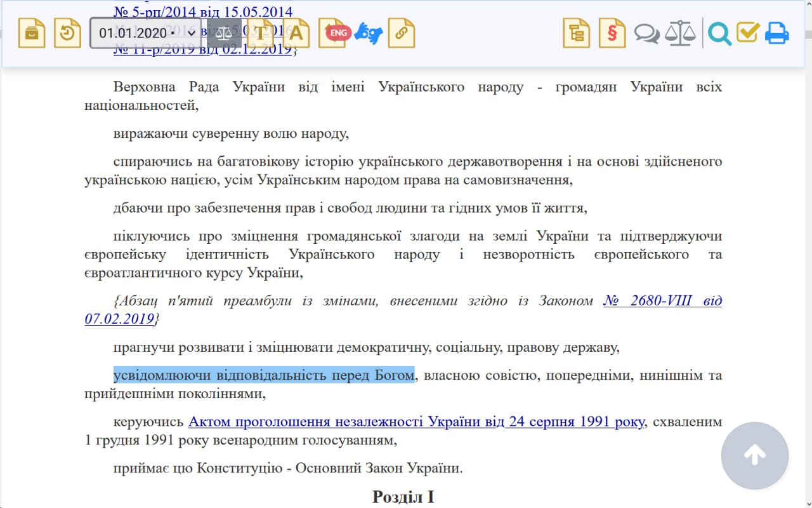
Task: Click the chain link permalink icon
Action: pyautogui.click(x=401, y=33)
